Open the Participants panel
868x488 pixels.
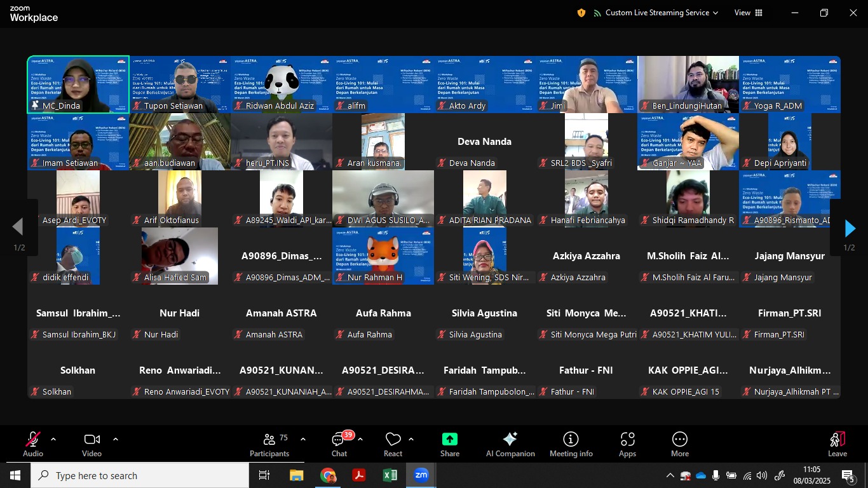coord(269,444)
